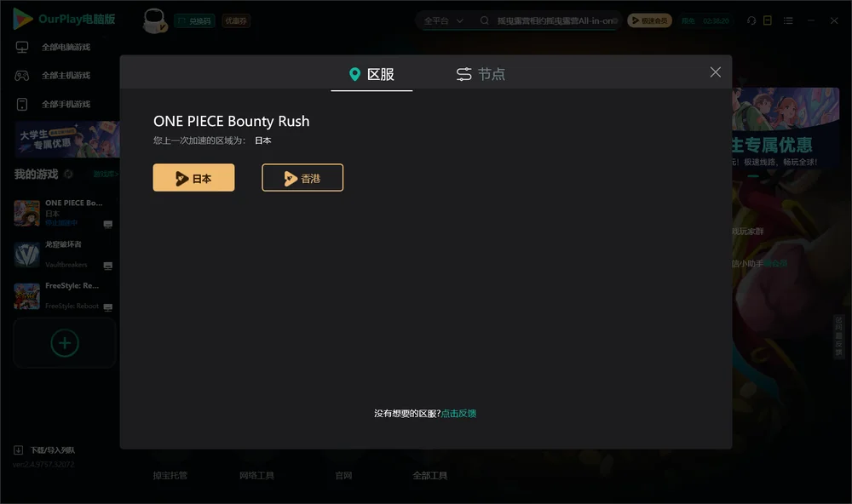Click the PC icon on ONE PIECE row
This screenshot has height=504, width=852.
108,224
